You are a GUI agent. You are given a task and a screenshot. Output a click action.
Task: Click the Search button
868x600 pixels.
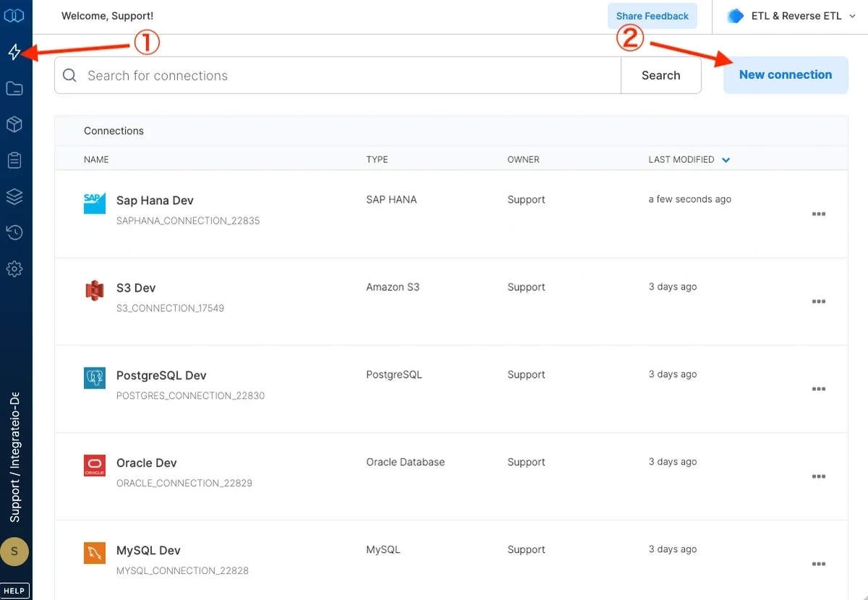coord(661,75)
